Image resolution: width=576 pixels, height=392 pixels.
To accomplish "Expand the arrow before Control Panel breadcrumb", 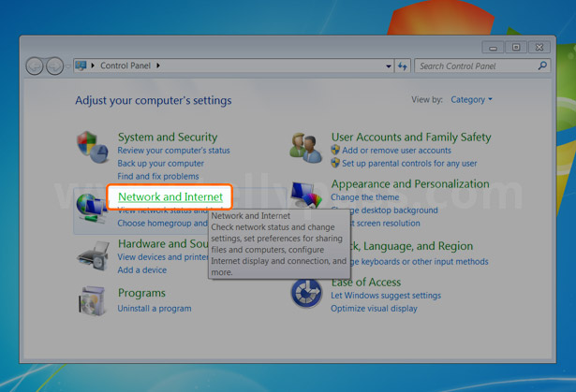I will 93,65.
